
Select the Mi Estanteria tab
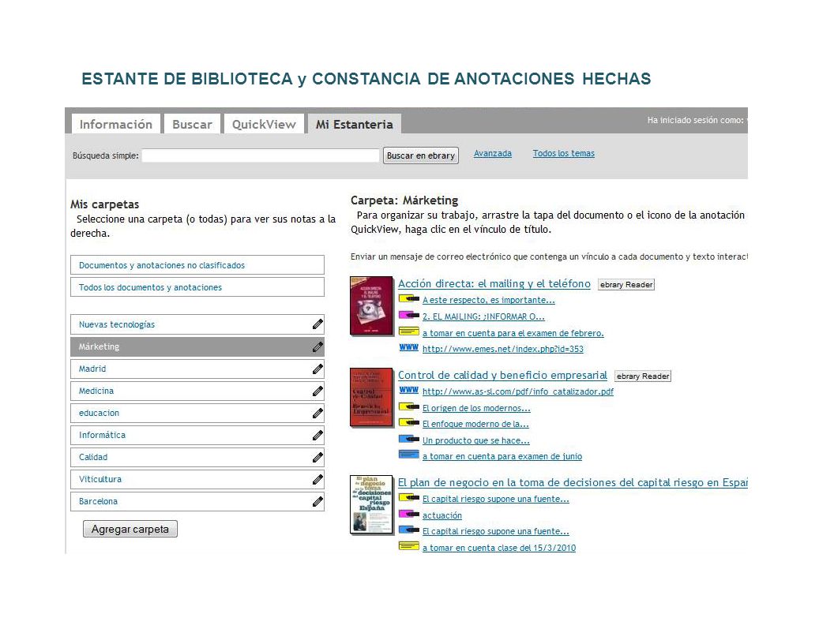click(355, 124)
